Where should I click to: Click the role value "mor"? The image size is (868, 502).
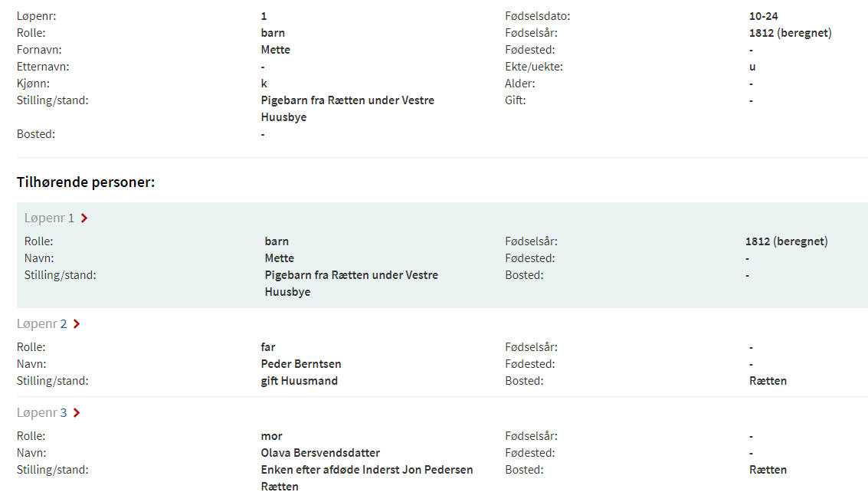click(271, 436)
